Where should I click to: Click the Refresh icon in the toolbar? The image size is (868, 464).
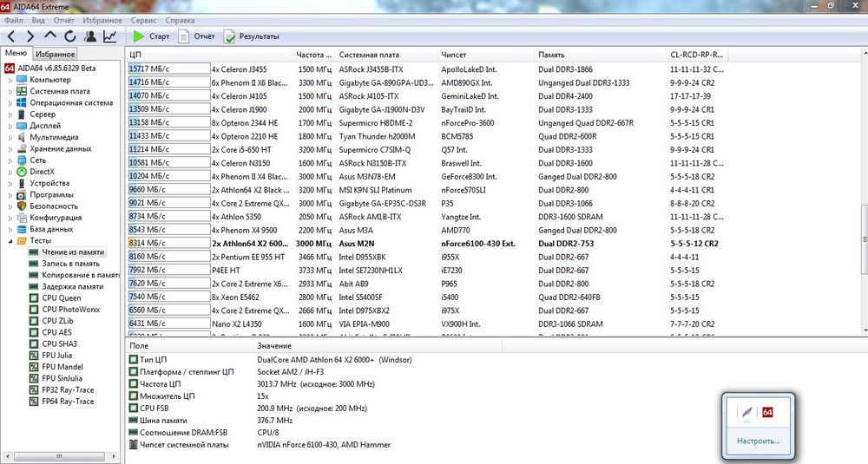(x=69, y=36)
